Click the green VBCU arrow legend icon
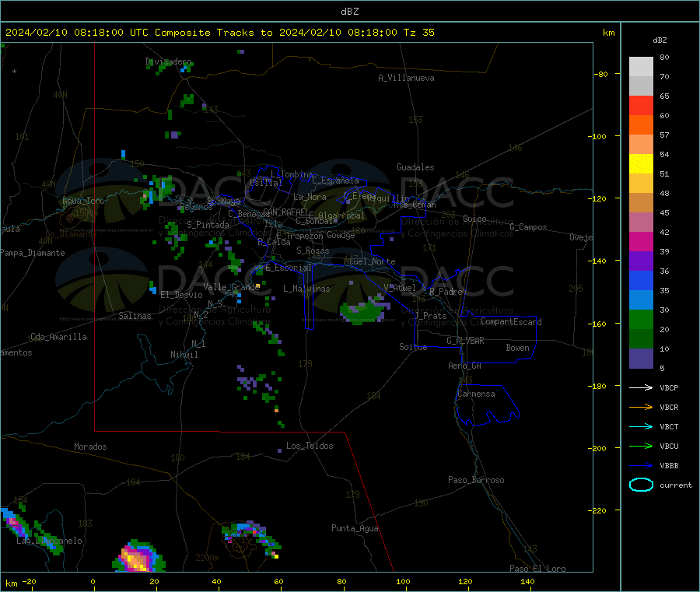This screenshot has width=700, height=592. pyautogui.click(x=641, y=446)
